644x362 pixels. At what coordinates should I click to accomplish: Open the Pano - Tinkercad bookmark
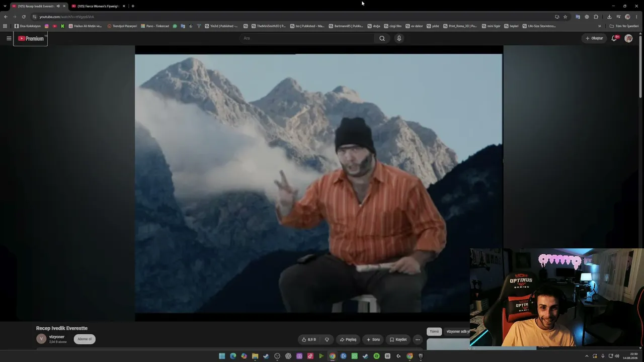click(x=155, y=26)
